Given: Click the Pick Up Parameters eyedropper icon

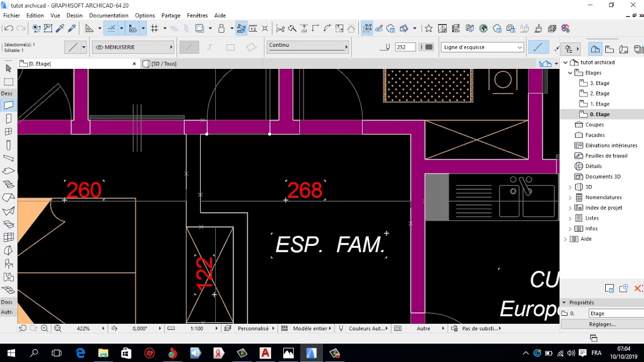Looking at the screenshot, I should 60,29.
